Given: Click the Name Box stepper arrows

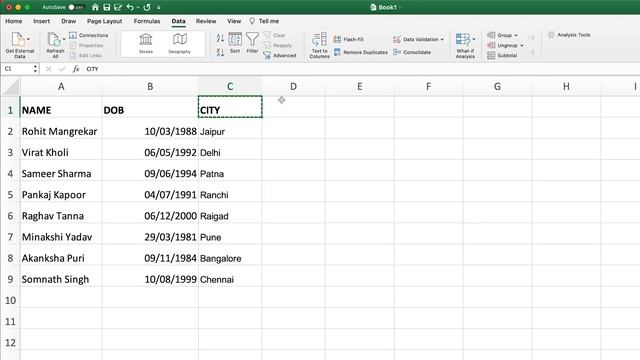Looking at the screenshot, I should tap(36, 69).
